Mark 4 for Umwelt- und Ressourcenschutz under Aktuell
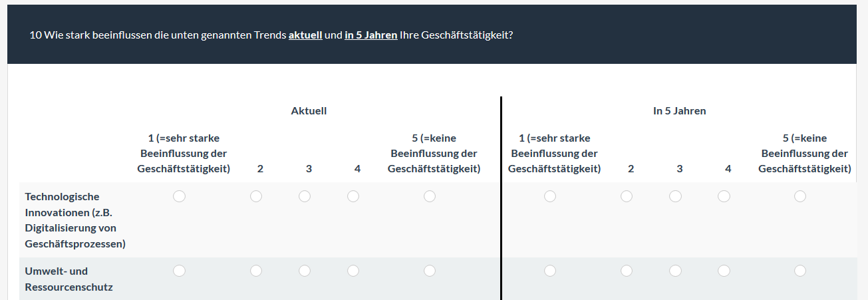The image size is (868, 300). tap(353, 271)
